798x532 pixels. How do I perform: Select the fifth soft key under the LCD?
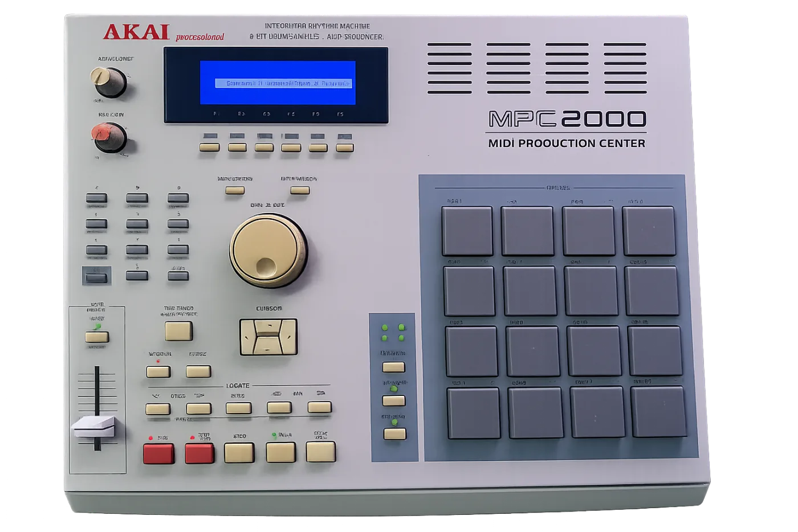(x=318, y=148)
